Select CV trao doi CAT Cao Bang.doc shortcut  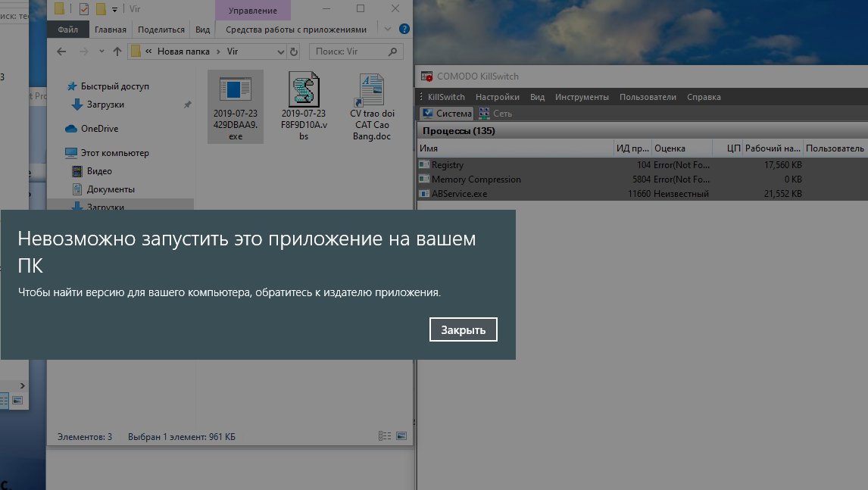tap(372, 107)
